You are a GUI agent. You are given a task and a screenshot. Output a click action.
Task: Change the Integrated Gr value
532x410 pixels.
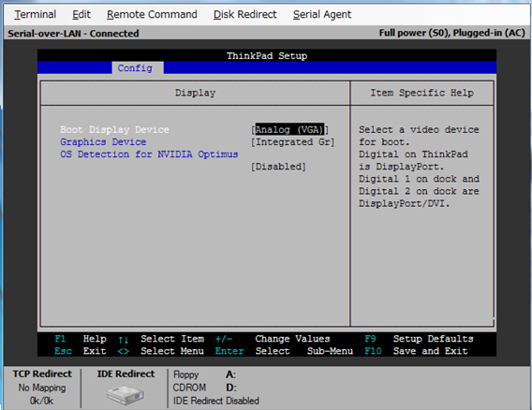293,142
